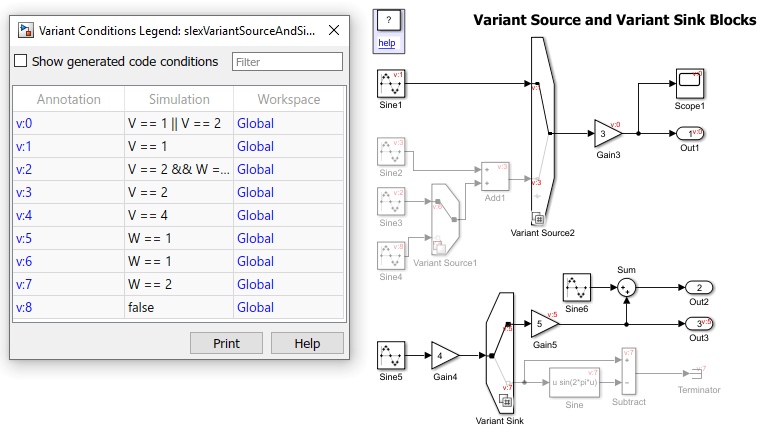762x434 pixels.
Task: Select the Sine5 source block
Action: 391,355
